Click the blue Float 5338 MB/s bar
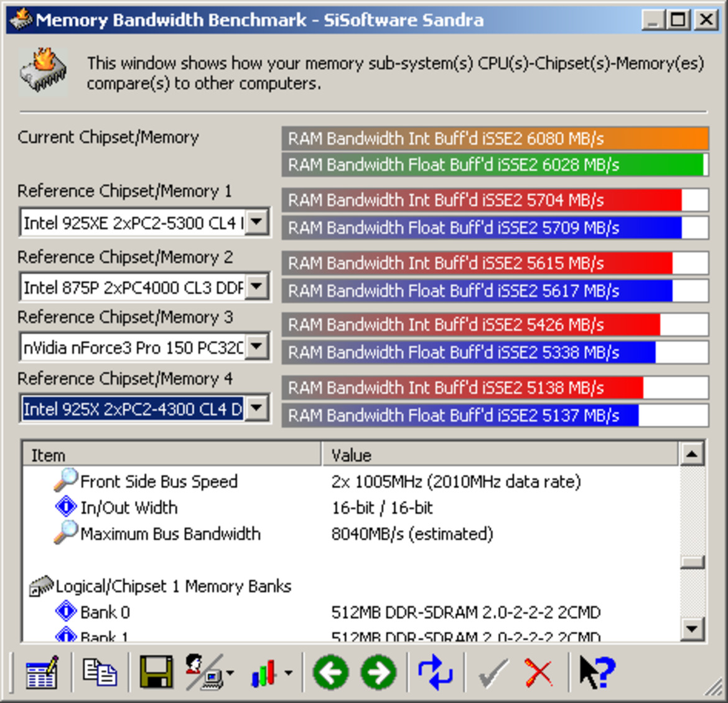 coord(495,352)
